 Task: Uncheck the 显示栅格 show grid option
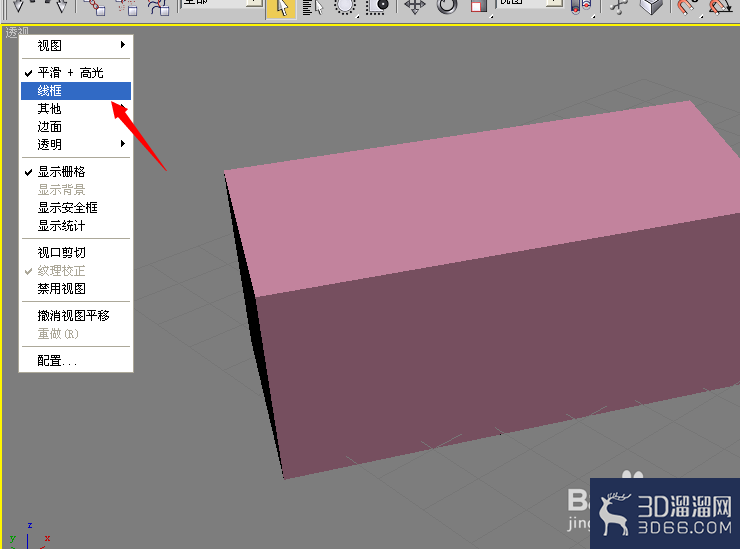pyautogui.click(x=76, y=172)
